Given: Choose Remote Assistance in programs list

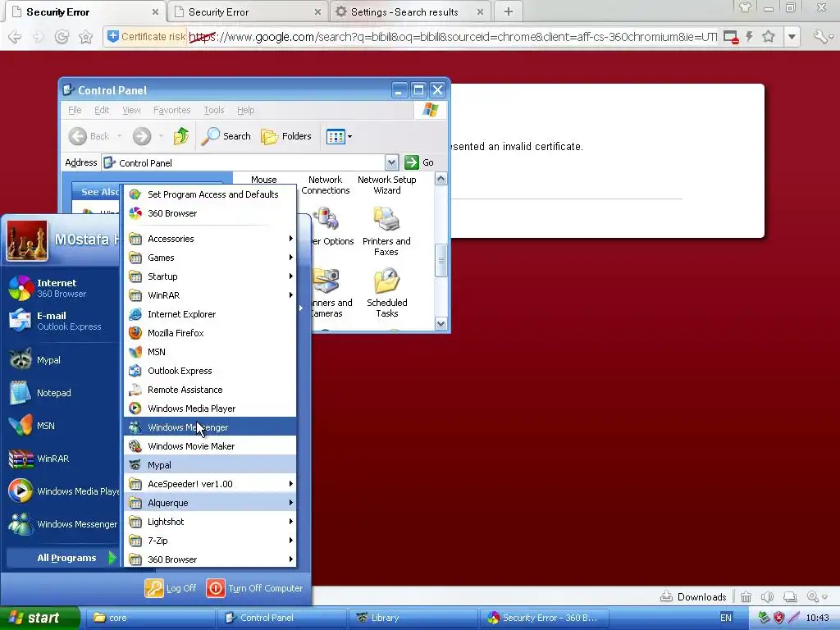Looking at the screenshot, I should 210,390.
